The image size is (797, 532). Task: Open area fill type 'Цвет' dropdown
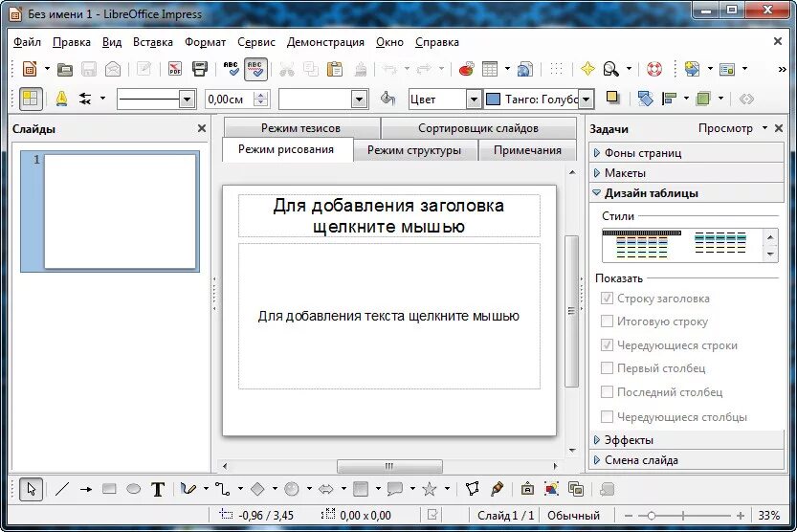tap(474, 100)
